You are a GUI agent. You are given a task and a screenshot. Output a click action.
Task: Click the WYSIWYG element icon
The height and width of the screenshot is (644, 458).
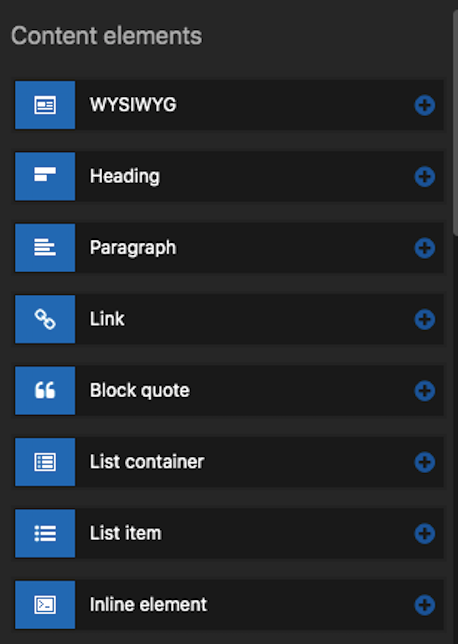click(45, 105)
